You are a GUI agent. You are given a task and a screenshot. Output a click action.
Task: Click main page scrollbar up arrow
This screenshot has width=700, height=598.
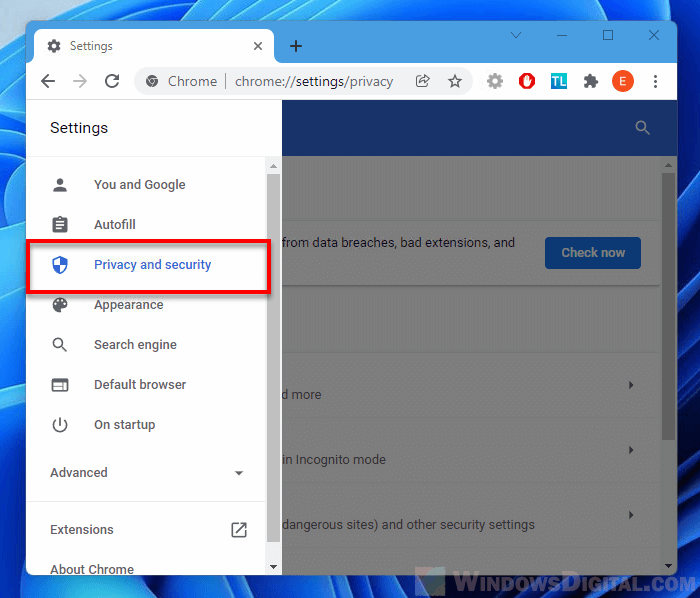pos(668,166)
